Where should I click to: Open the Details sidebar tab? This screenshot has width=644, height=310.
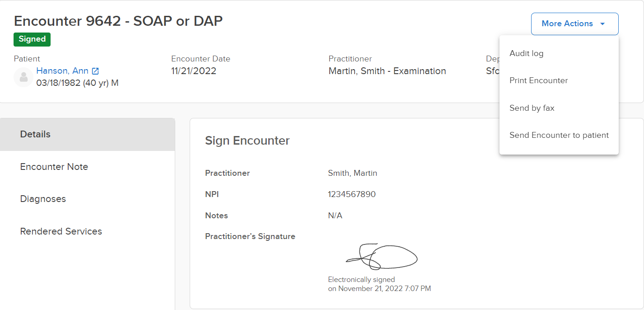tap(88, 134)
